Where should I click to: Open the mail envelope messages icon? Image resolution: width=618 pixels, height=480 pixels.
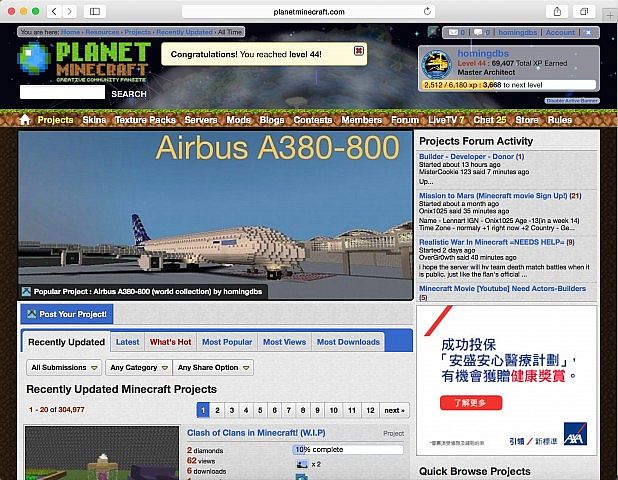click(x=453, y=32)
